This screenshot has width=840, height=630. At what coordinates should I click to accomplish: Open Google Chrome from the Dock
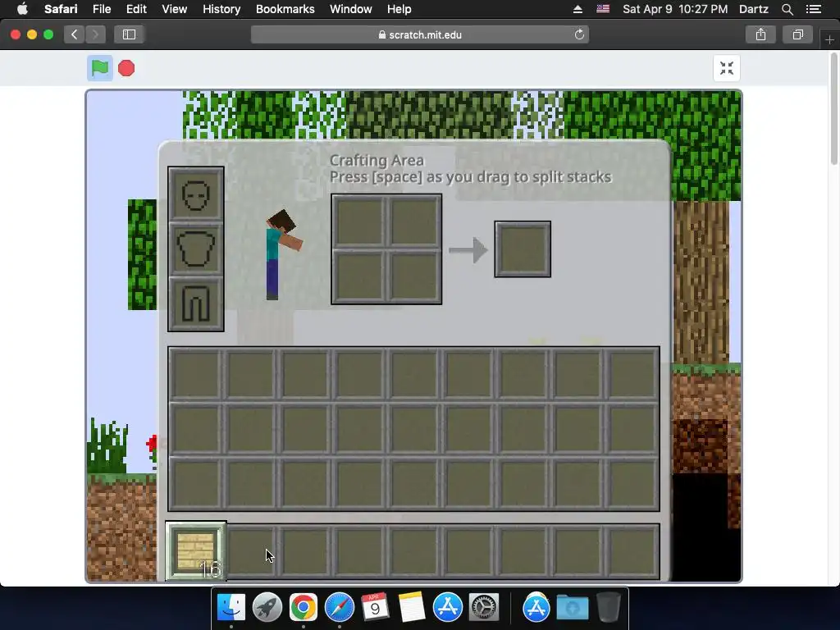coord(304,607)
